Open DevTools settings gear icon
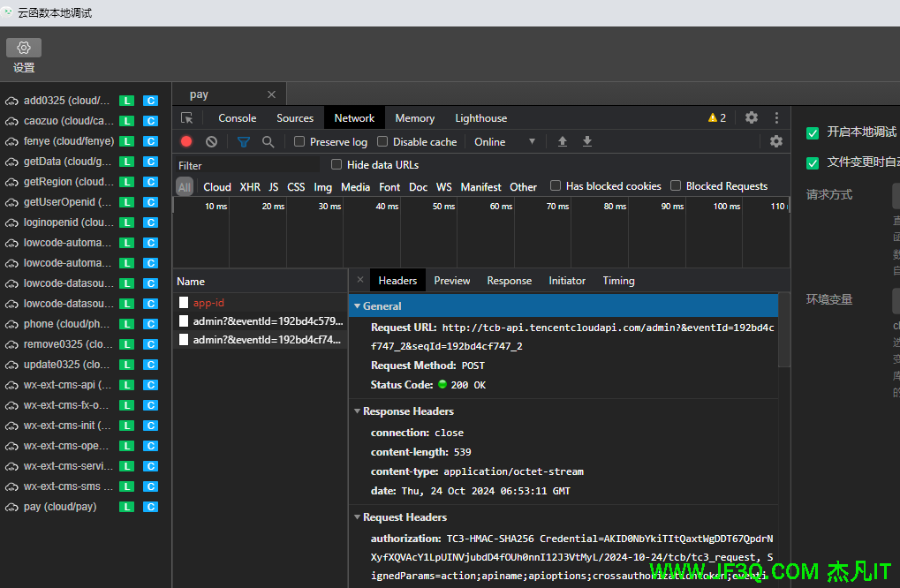 point(752,117)
